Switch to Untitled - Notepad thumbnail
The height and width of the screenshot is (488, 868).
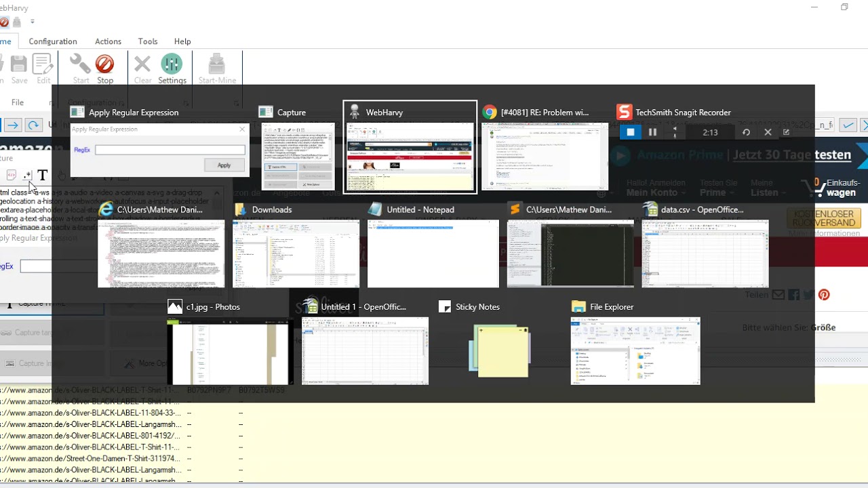(433, 253)
